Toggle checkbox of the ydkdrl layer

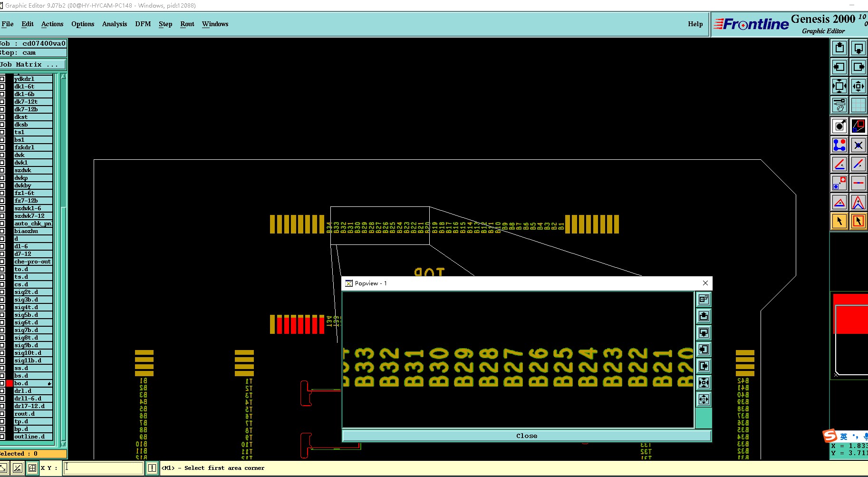[2, 79]
